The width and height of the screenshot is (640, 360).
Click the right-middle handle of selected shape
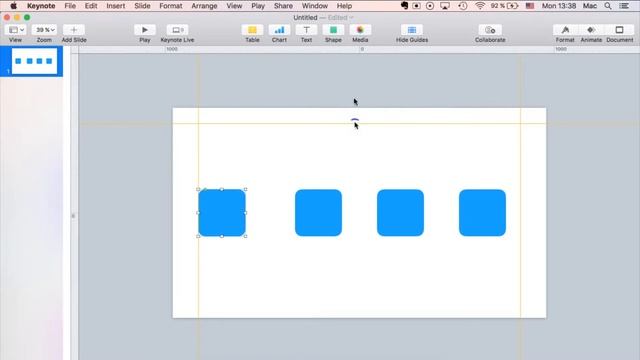tap(246, 213)
